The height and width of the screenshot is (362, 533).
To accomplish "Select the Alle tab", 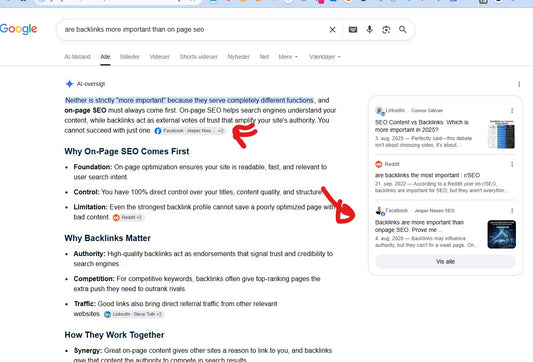I will [x=105, y=57].
